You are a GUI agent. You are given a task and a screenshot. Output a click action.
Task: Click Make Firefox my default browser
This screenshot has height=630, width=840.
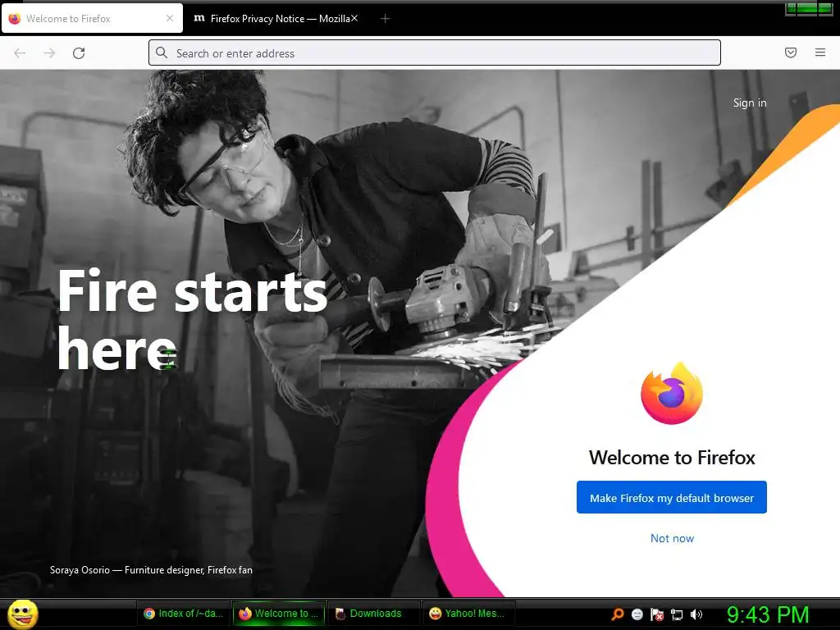click(672, 498)
